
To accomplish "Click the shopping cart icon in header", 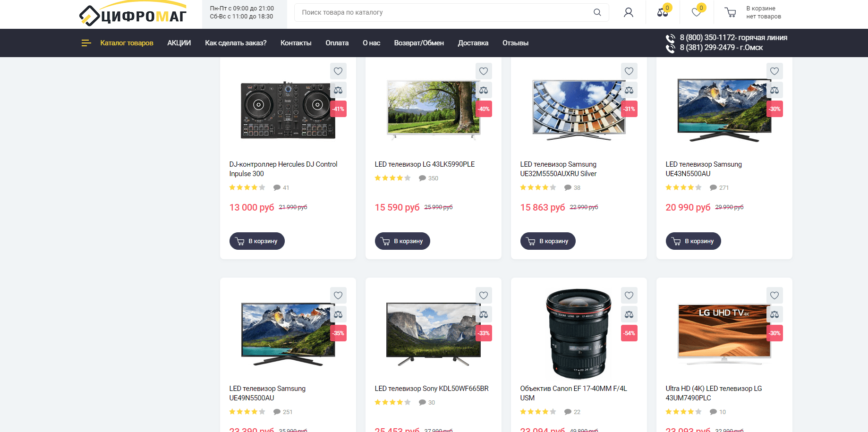I will pyautogui.click(x=730, y=13).
